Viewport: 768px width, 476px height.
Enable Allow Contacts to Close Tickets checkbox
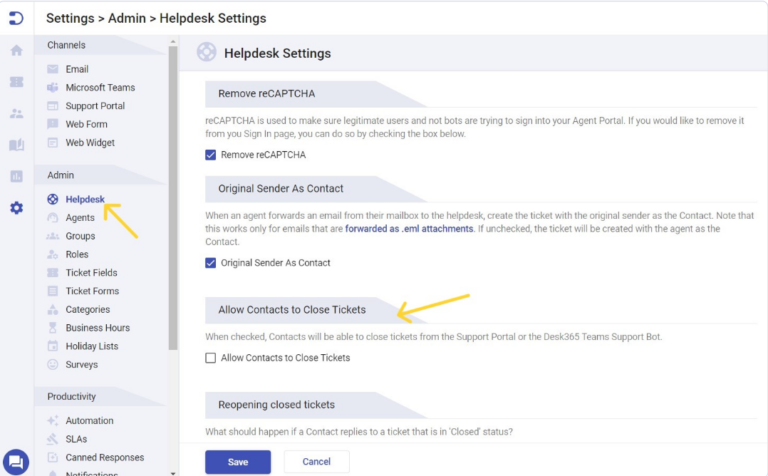210,358
